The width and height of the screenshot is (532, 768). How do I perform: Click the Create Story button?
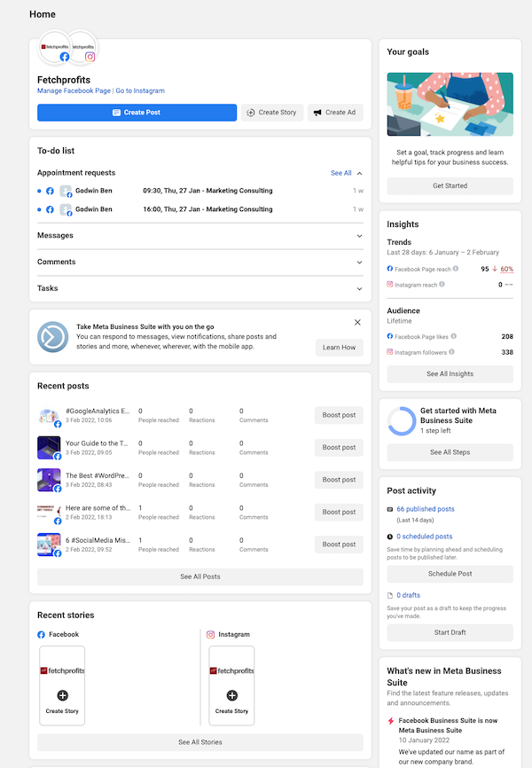272,112
